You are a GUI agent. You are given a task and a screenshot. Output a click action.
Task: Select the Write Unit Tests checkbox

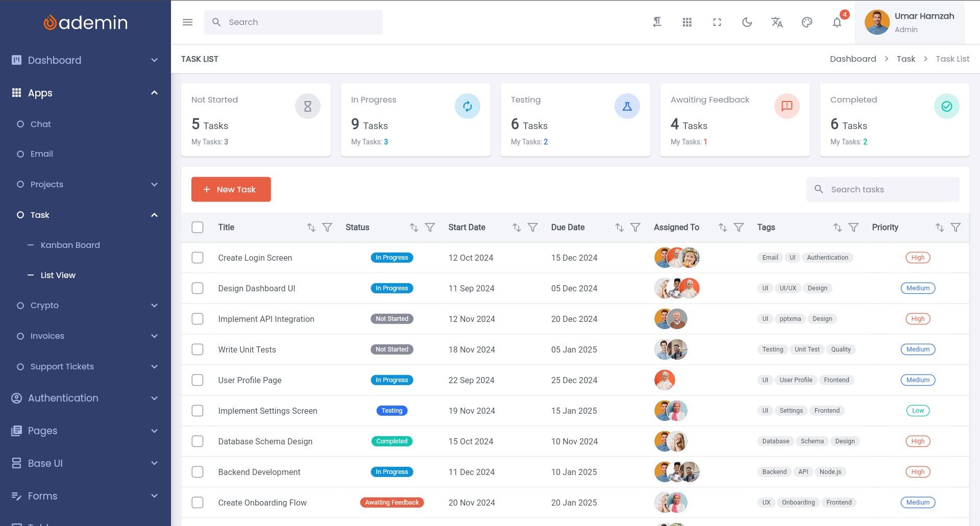pos(198,349)
